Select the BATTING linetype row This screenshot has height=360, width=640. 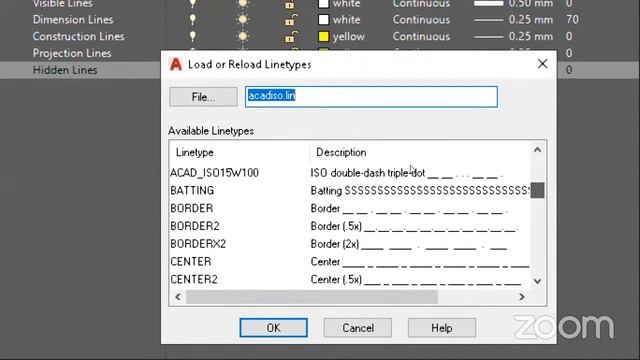350,191
